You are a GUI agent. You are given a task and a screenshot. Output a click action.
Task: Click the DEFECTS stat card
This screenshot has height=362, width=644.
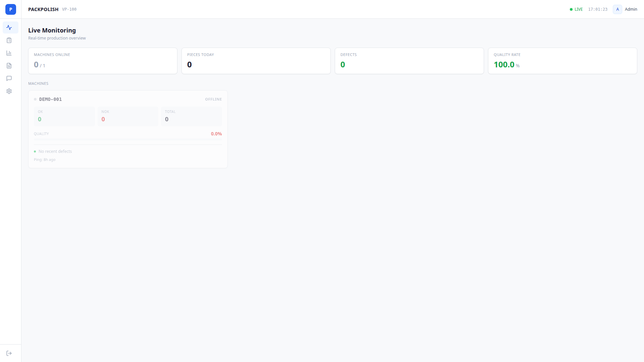coord(409,61)
